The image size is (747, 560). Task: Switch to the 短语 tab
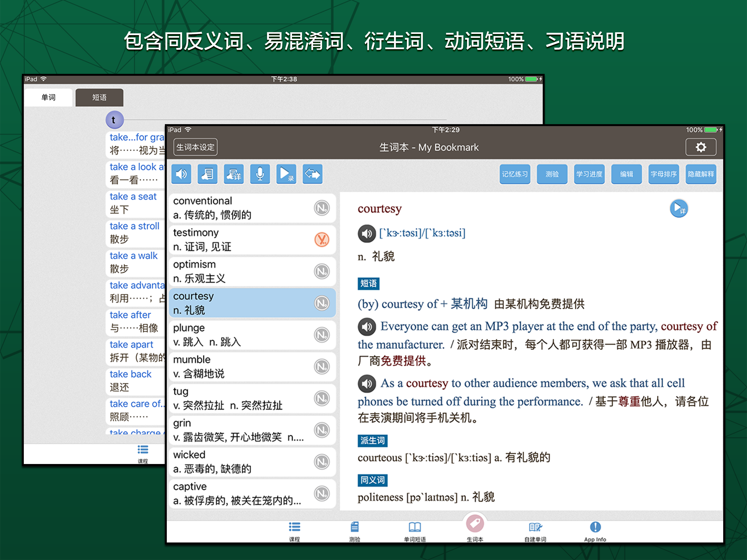pos(99,98)
